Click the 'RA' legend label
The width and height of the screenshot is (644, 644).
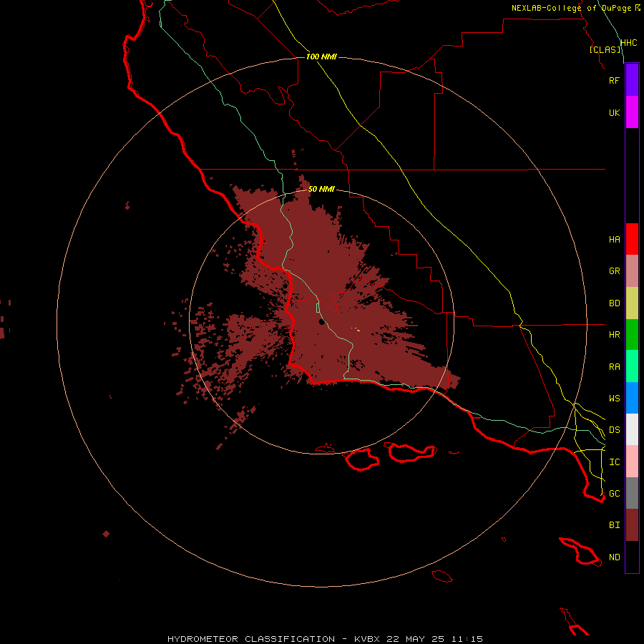point(614,367)
